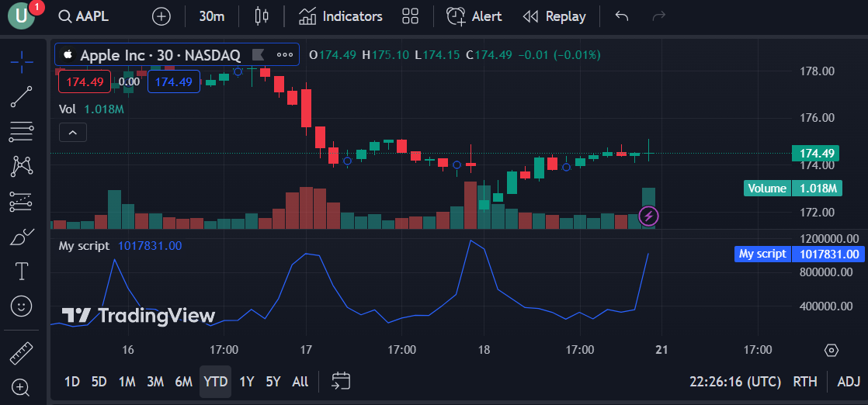The height and width of the screenshot is (405, 868).
Task: Create a new Alert
Action: (474, 16)
